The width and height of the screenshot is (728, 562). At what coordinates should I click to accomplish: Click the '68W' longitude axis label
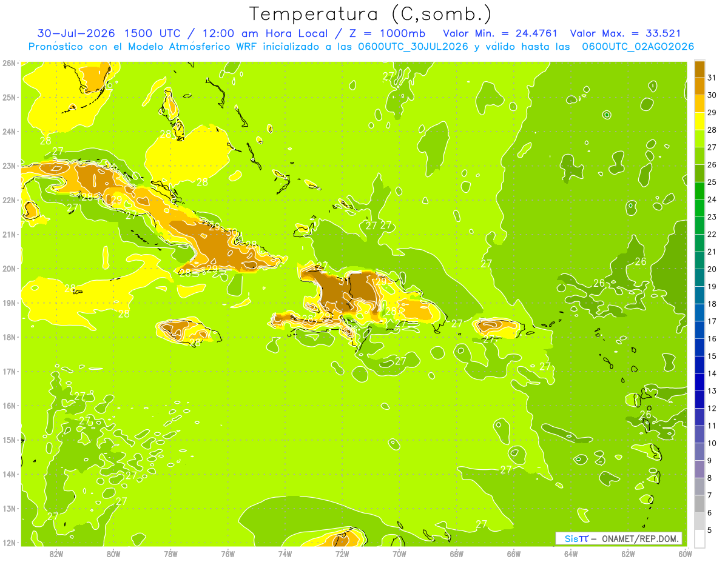coord(456,554)
